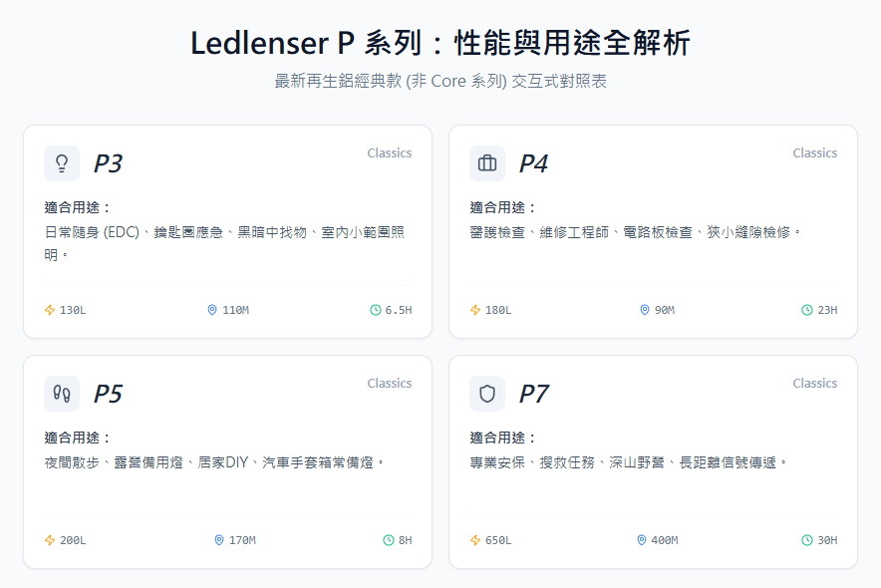This screenshot has height=588, width=881.
Task: Click the clock icon beside 8H
Action: [x=389, y=540]
